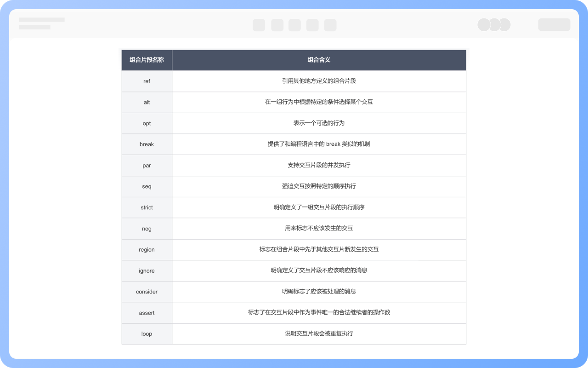Select the loop cell
This screenshot has width=588, height=368.
pyautogui.click(x=147, y=334)
